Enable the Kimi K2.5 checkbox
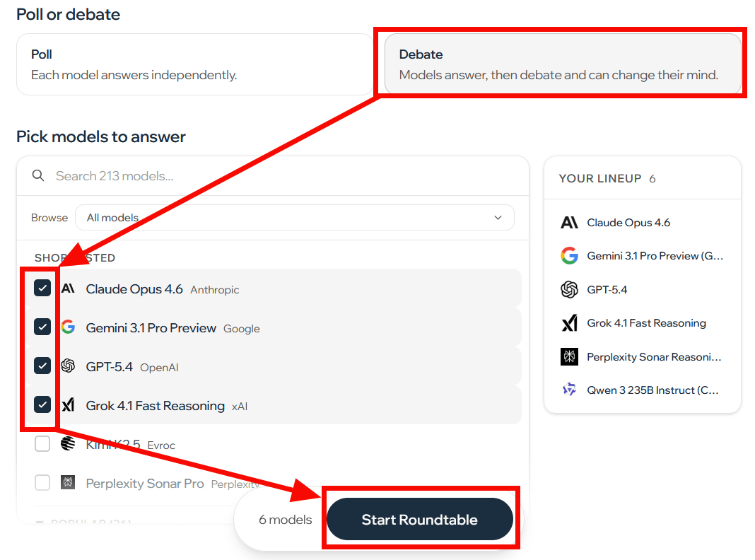755x560 pixels. [x=42, y=444]
